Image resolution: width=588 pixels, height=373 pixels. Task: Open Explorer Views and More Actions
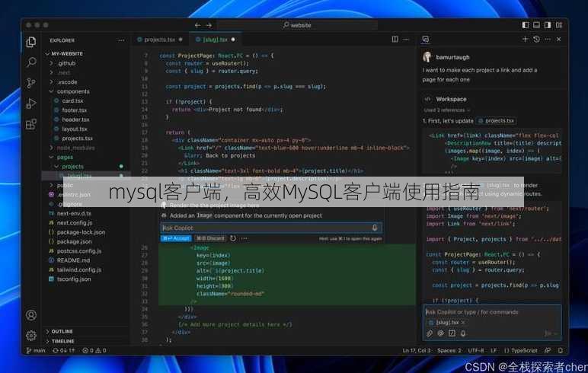pos(121,40)
